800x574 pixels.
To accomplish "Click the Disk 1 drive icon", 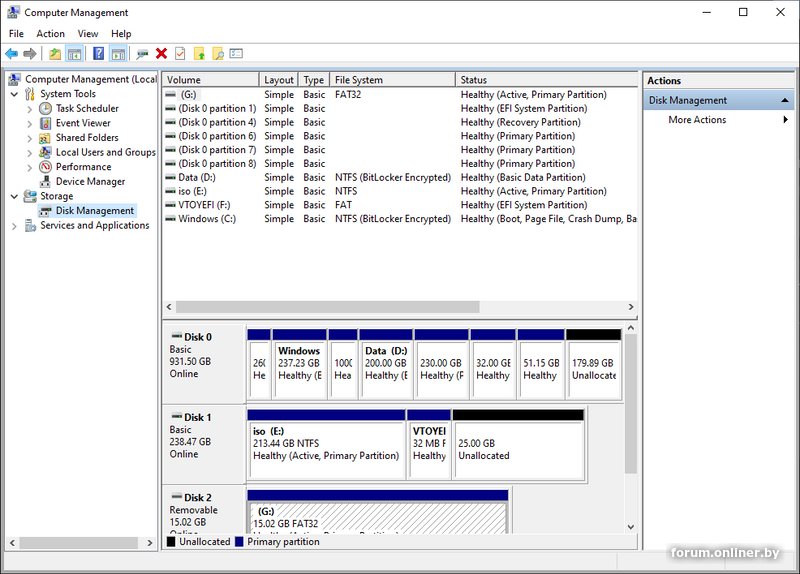I will (177, 416).
